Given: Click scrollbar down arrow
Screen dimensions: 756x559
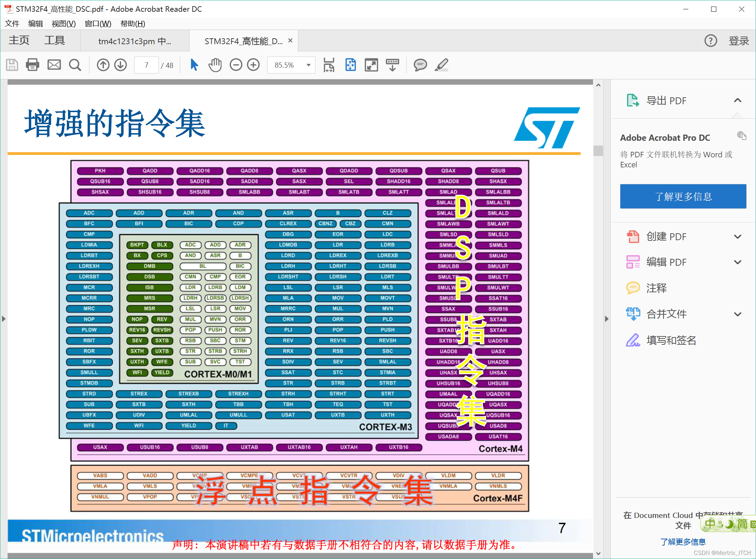Looking at the screenshot, I should click(598, 553).
